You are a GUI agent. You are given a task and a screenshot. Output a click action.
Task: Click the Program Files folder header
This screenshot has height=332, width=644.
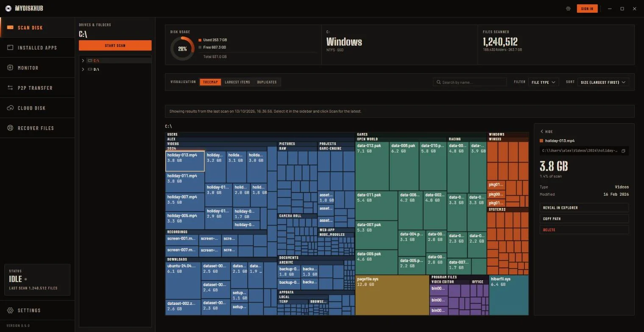click(459, 277)
